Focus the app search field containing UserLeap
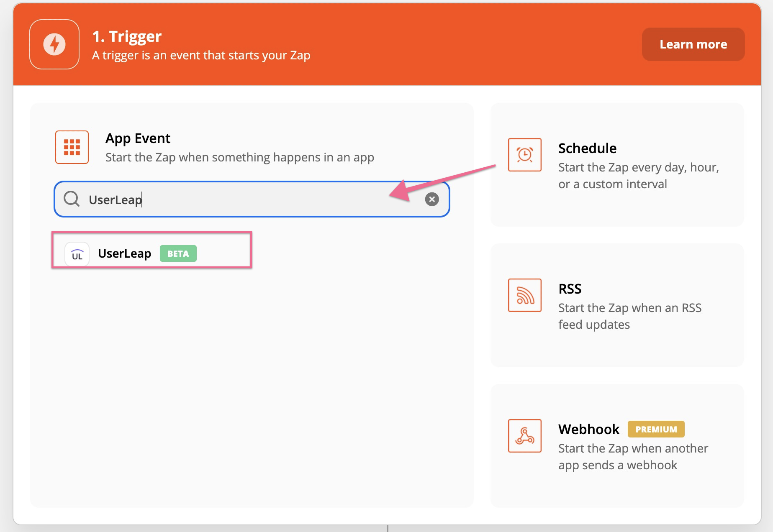773x532 pixels. point(252,199)
